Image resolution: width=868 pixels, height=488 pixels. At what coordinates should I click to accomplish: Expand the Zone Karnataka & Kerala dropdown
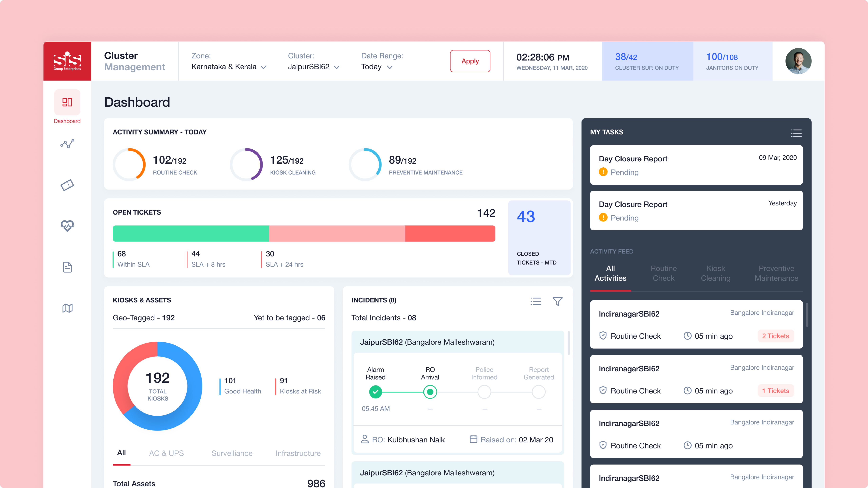(229, 67)
